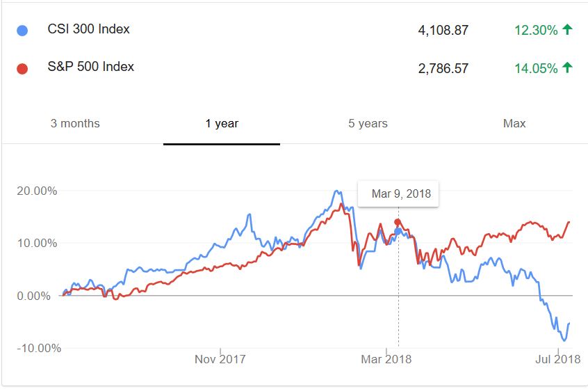
Task: Click the Mar 2018 axis label
Action: pyautogui.click(x=387, y=360)
